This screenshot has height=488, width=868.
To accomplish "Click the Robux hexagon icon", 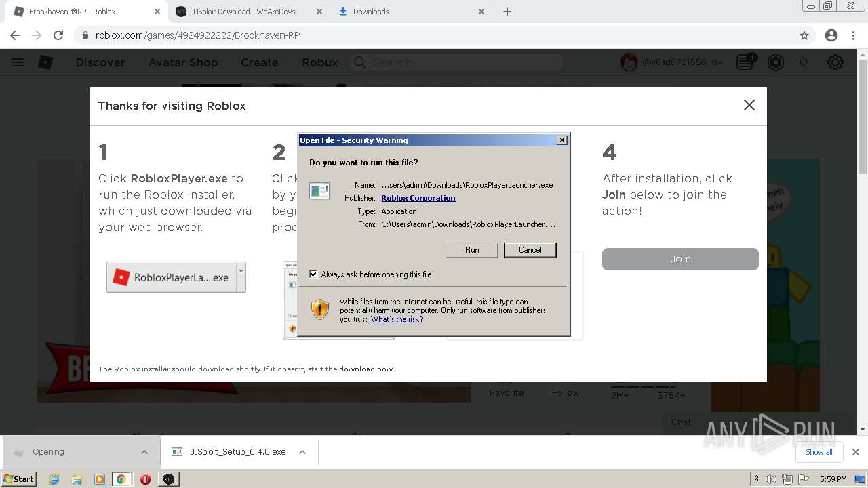I will point(776,62).
